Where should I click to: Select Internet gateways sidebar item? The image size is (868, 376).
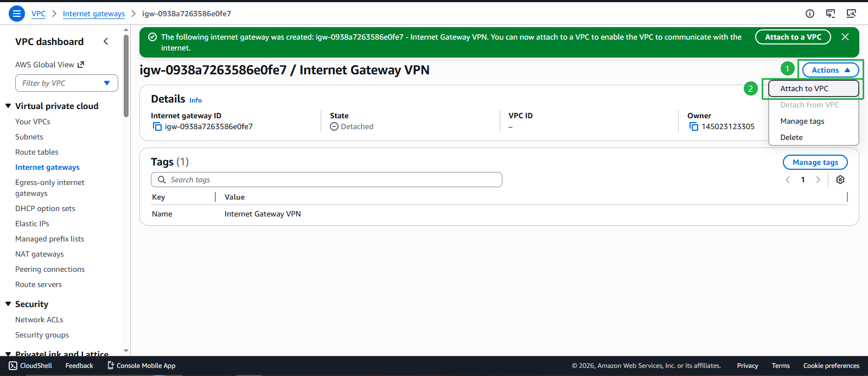pos(47,167)
